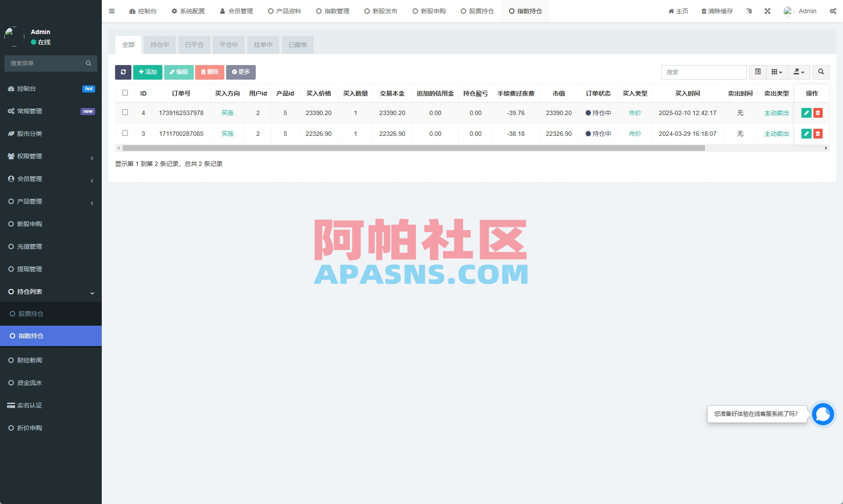This screenshot has width=843, height=504.
Task: Click the refresh table icon
Action: point(123,72)
